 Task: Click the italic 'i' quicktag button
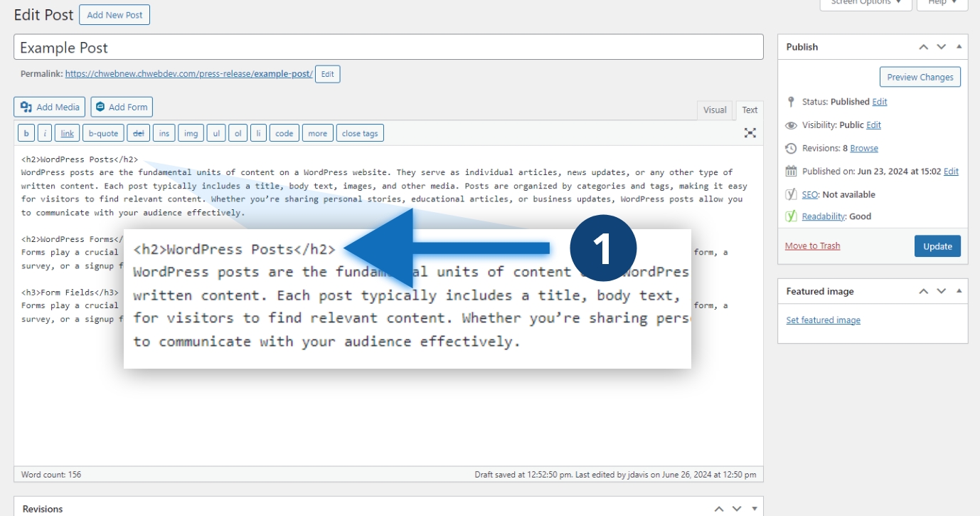[x=45, y=133]
